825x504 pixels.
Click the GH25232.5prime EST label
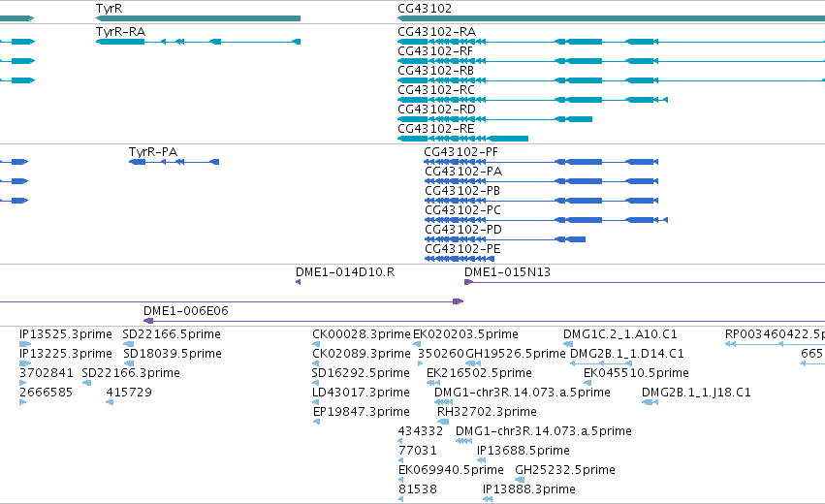point(564,470)
